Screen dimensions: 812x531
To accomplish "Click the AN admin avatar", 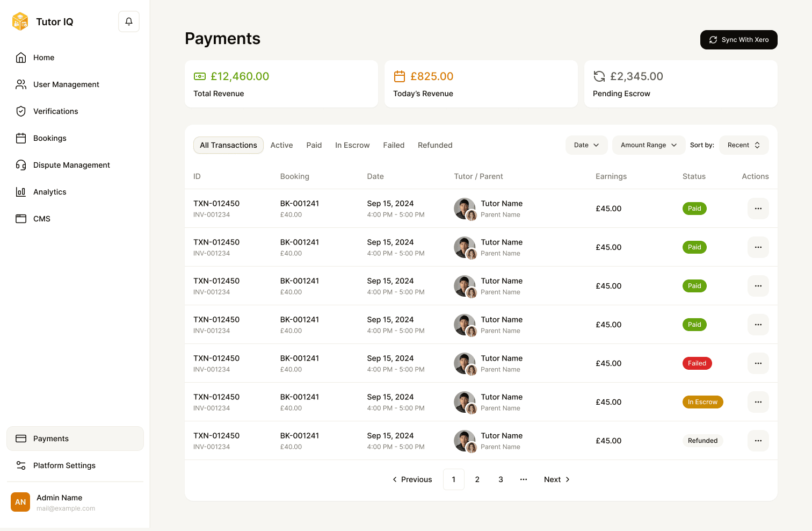I will tap(20, 502).
